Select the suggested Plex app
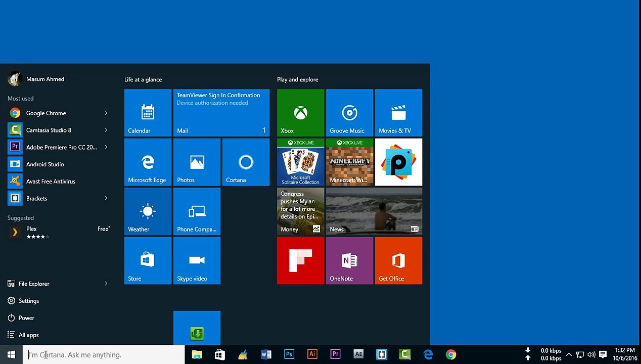The width and height of the screenshot is (641, 364). tap(58, 233)
